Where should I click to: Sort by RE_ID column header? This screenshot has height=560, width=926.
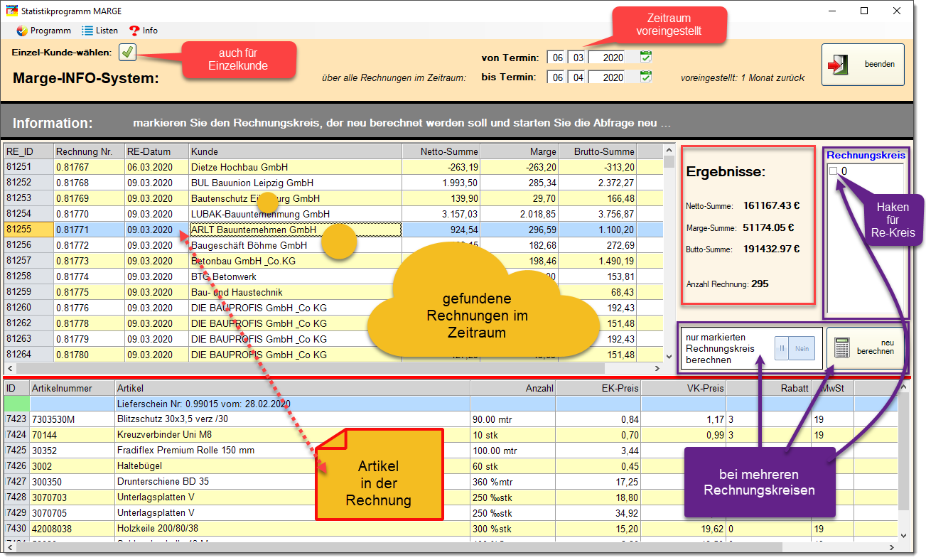pyautogui.click(x=28, y=151)
